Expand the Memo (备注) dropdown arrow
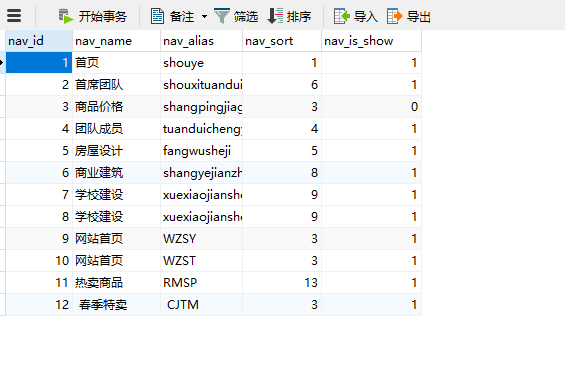The height and width of the screenshot is (388, 565). 204,17
